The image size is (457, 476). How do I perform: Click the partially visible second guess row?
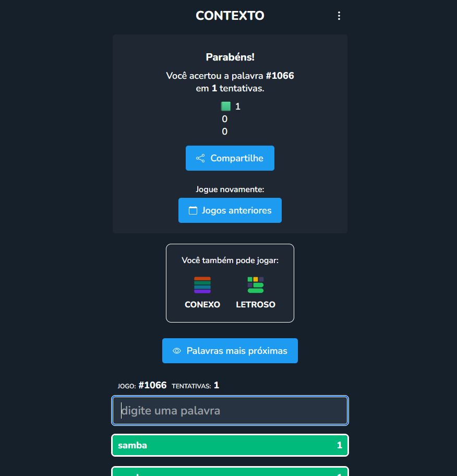click(230, 472)
